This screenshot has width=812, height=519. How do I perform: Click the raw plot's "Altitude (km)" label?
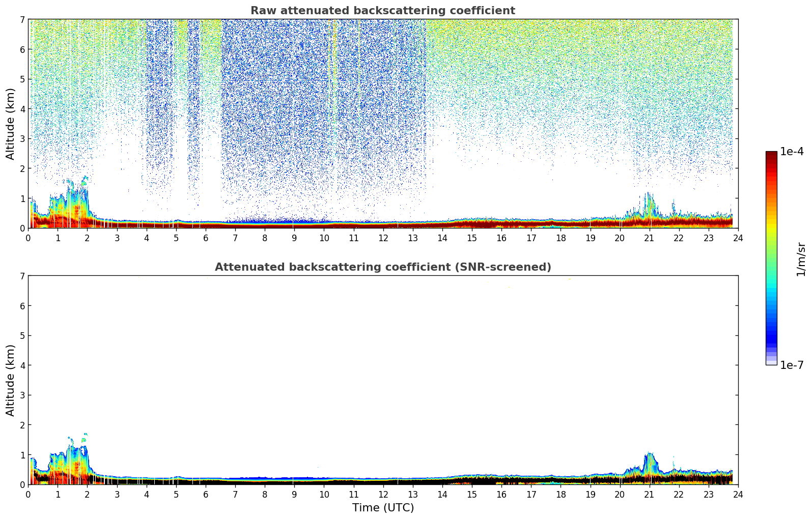11,124
